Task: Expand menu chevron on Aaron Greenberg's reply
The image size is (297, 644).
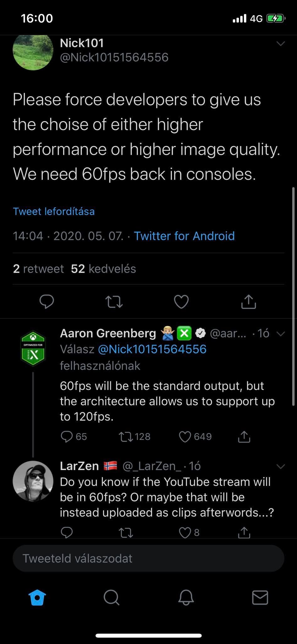Action: pos(280,334)
